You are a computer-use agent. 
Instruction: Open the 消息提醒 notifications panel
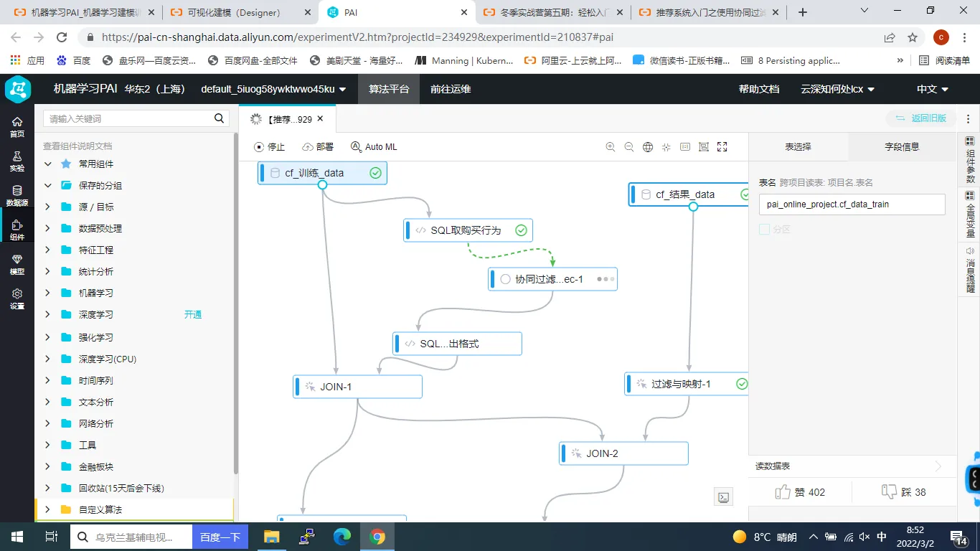click(970, 269)
